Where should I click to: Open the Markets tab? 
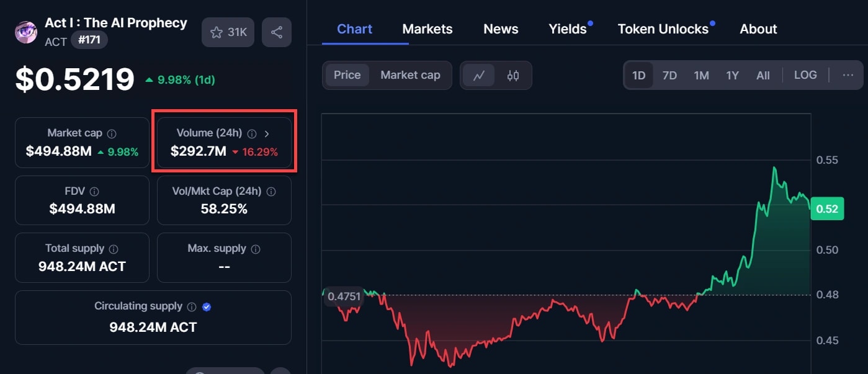tap(427, 29)
